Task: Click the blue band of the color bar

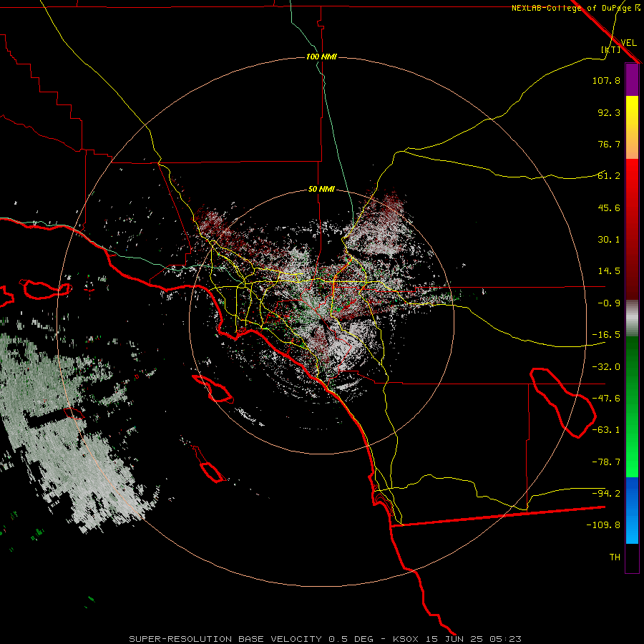Action: point(632,510)
